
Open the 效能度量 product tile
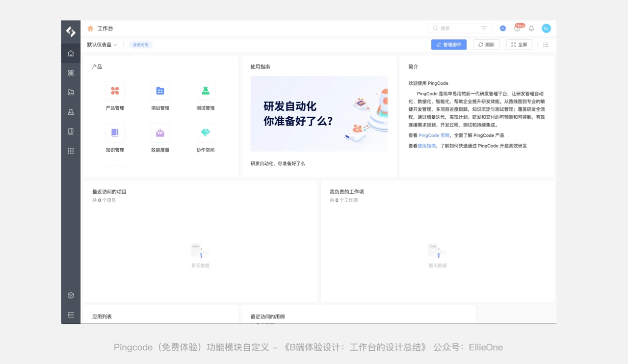click(x=160, y=138)
